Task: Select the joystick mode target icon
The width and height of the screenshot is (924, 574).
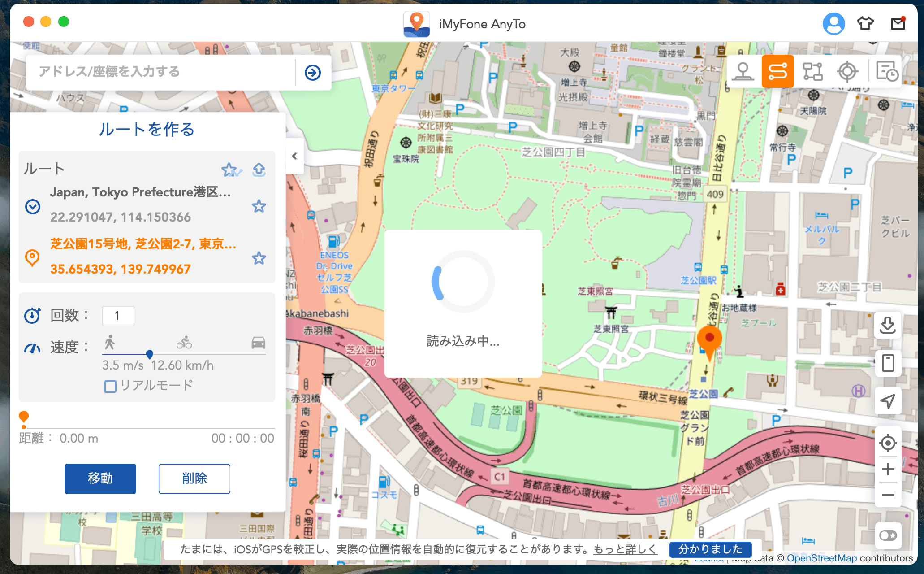Action: coord(847,71)
